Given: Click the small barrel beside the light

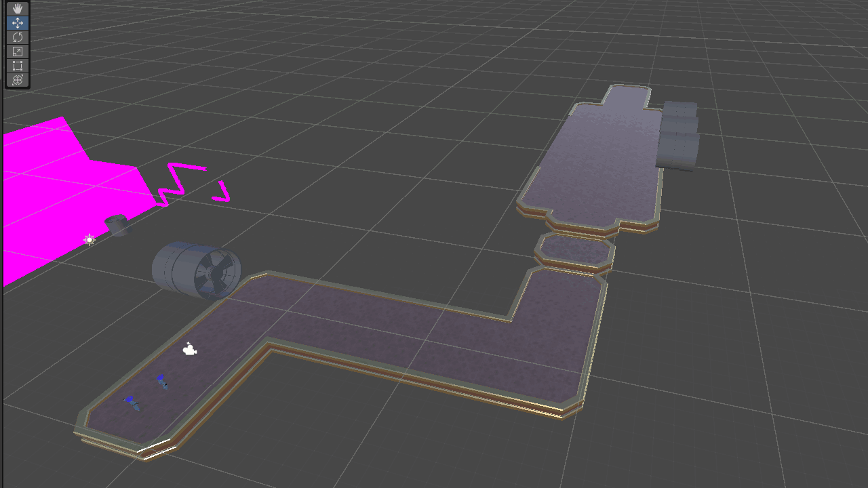Looking at the screenshot, I should point(118,225).
